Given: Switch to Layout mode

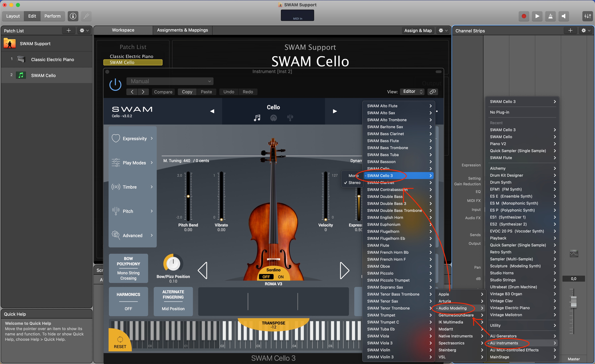Looking at the screenshot, I should [x=13, y=16].
